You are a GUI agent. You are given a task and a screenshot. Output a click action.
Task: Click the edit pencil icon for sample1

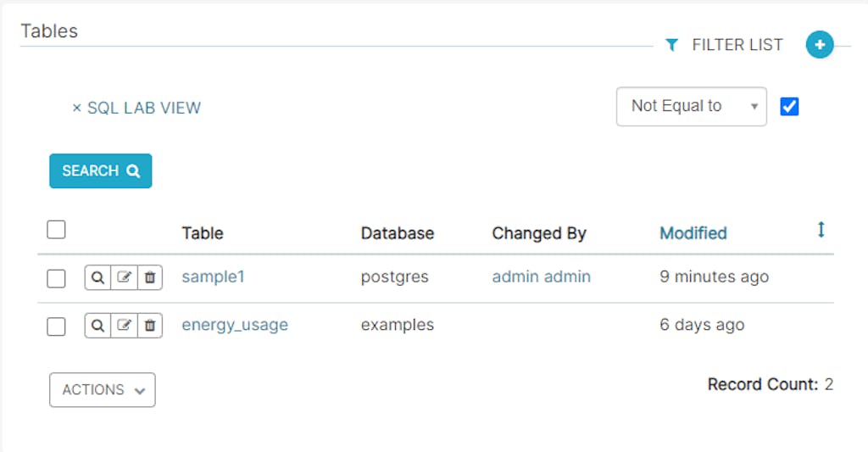pos(124,277)
